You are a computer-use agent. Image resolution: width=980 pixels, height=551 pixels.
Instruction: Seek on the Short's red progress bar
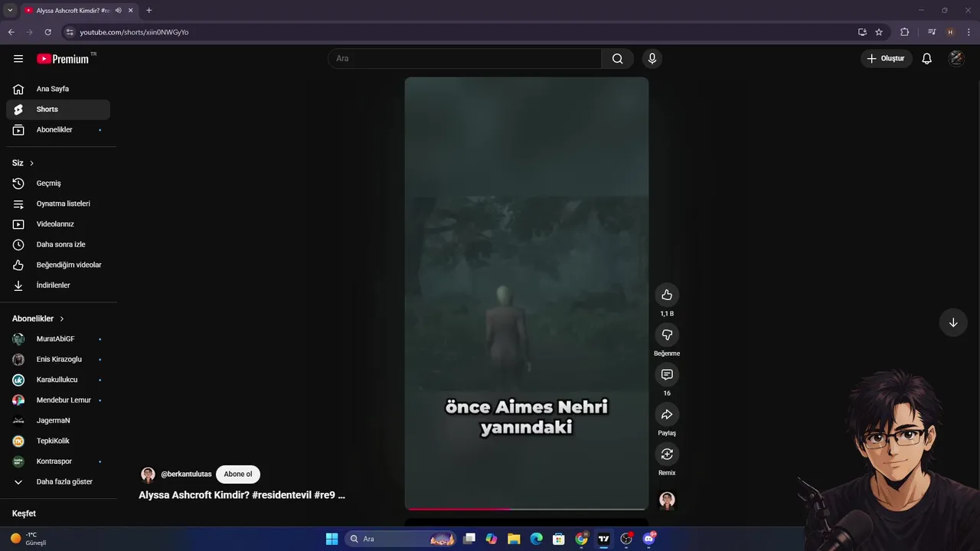pyautogui.click(x=527, y=508)
